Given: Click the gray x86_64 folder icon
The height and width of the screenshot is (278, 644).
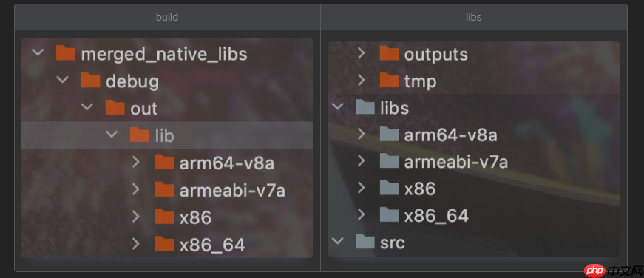Looking at the screenshot, I should (x=389, y=214).
